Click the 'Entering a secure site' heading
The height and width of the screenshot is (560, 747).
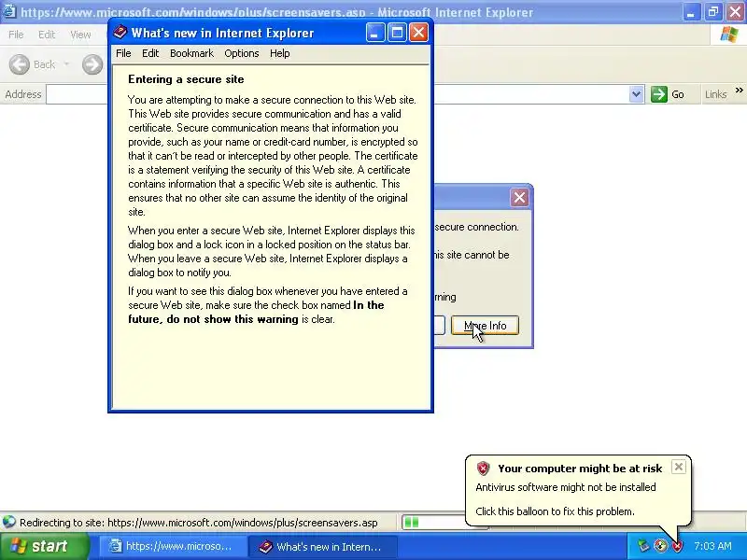(186, 79)
